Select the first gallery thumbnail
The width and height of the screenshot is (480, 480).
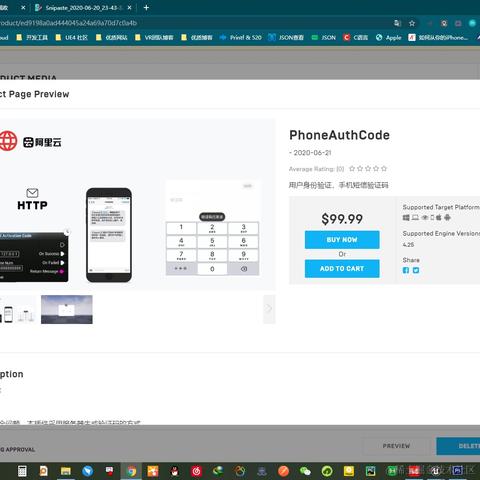coord(17,309)
